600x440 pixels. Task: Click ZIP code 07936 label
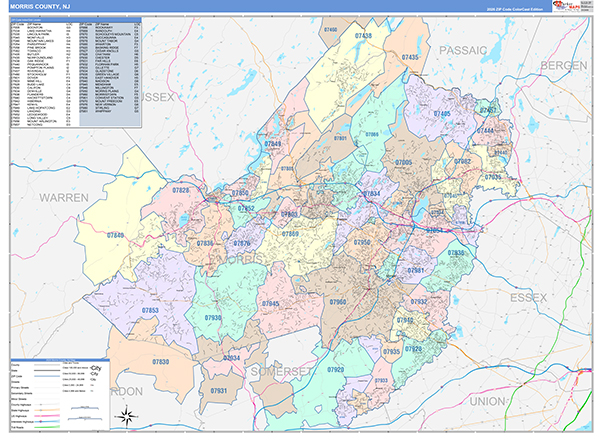point(456,253)
